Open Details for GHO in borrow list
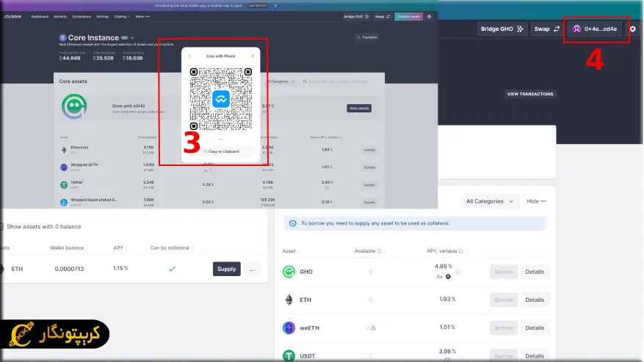The image size is (644, 362). 535,272
